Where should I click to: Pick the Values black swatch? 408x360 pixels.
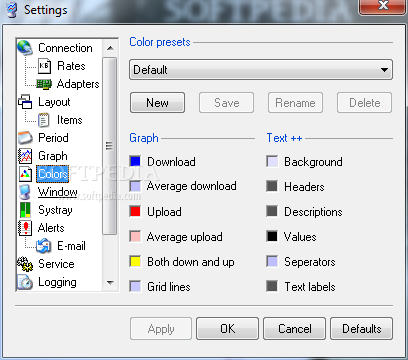272,236
